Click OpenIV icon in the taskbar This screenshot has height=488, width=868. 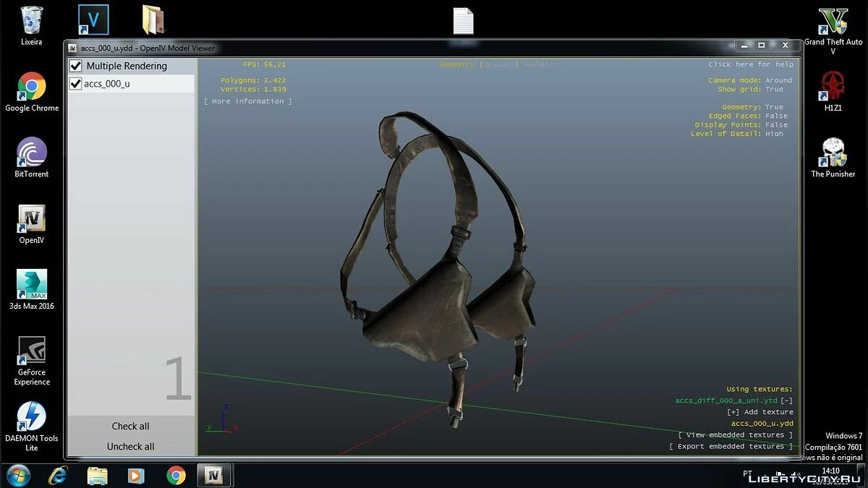point(213,475)
